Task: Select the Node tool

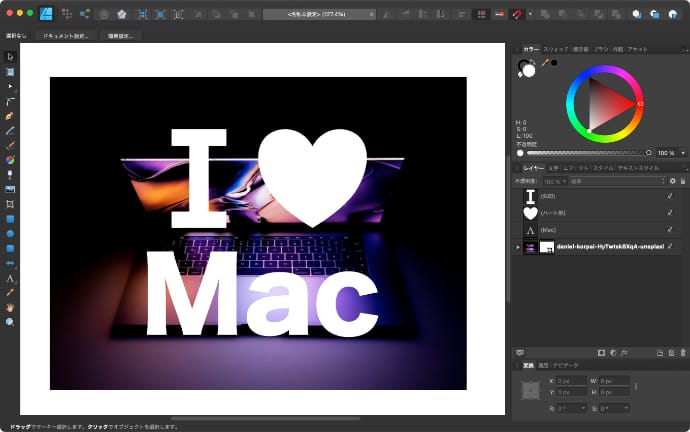Action: coord(10,87)
